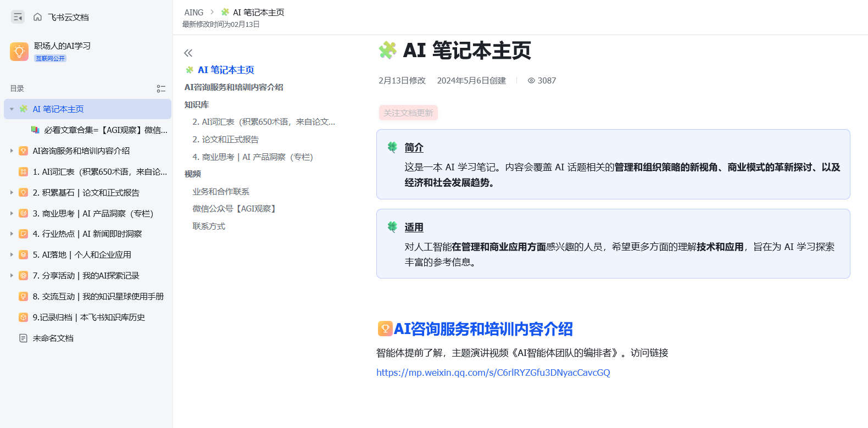Viewport: 868px width, 428px height.
Task: Click the puzzle icon in outline AI 笔记本主页
Action: click(x=190, y=70)
